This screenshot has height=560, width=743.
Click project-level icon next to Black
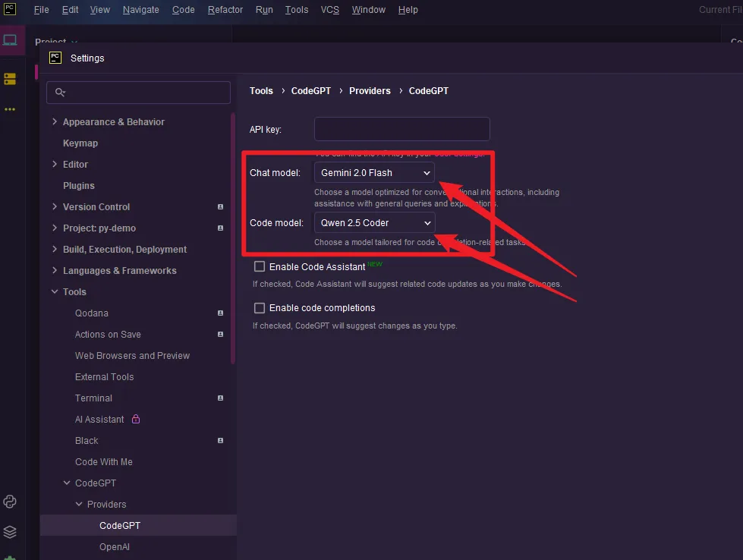[220, 440]
